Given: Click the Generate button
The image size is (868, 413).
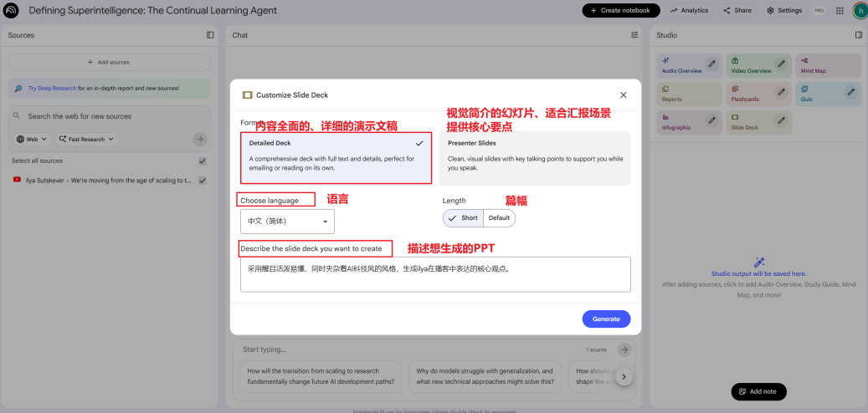Looking at the screenshot, I should tap(606, 319).
